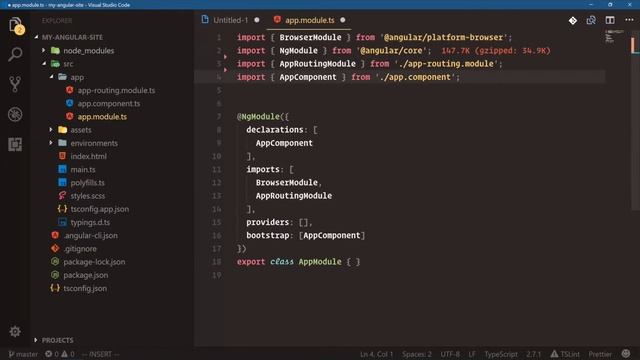The image size is (640, 360).
Task: Click the code minimap preview
Action: 613,36
